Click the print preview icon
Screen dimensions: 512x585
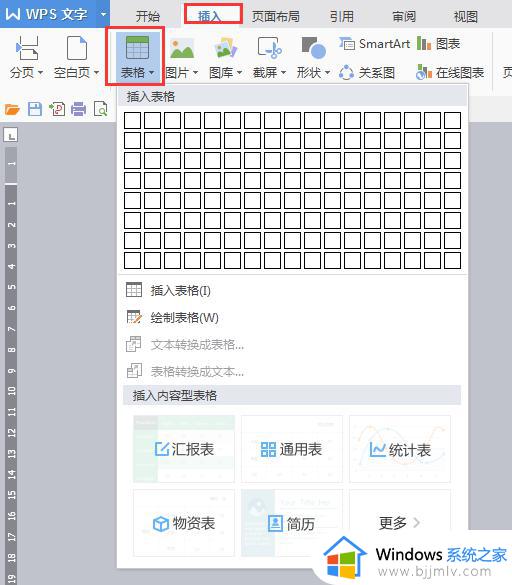[x=101, y=109]
